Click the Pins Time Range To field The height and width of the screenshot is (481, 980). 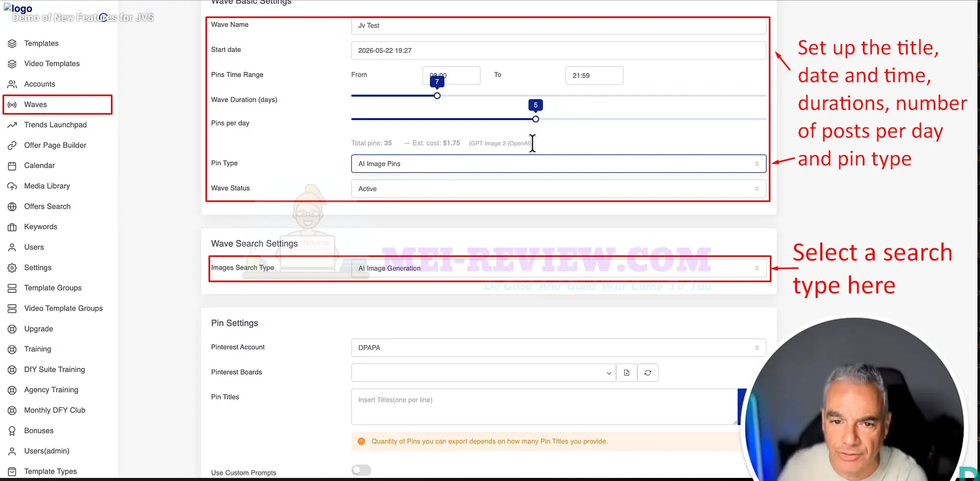coord(594,76)
